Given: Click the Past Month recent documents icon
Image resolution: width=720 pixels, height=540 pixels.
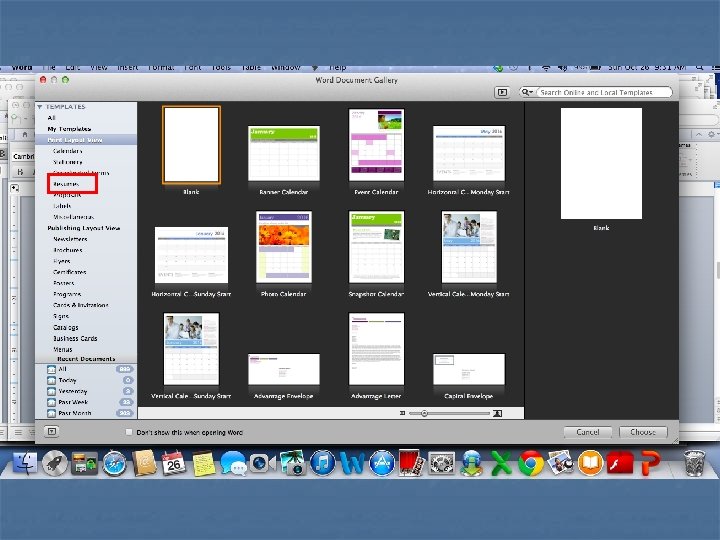Looking at the screenshot, I should click(51, 413).
